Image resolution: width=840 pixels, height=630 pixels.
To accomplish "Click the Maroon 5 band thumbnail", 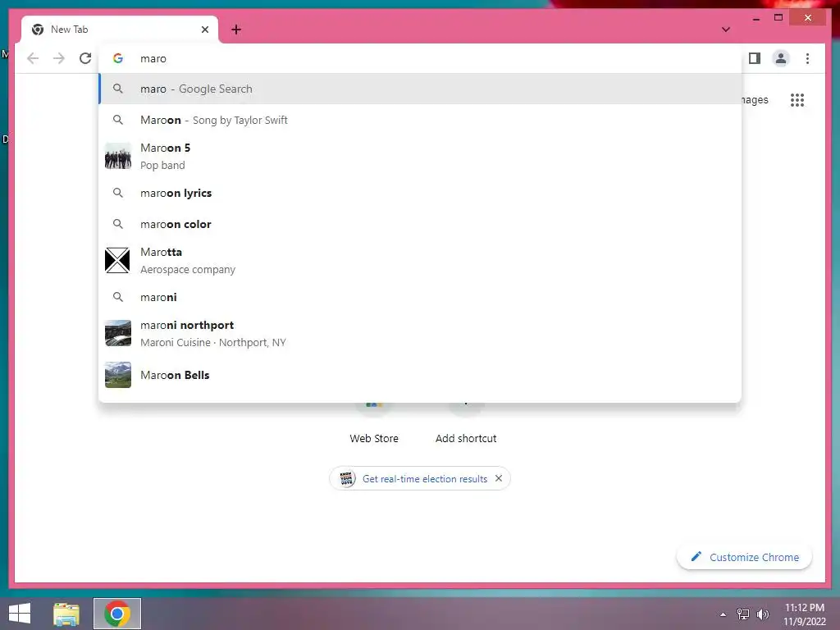I will 118,156.
